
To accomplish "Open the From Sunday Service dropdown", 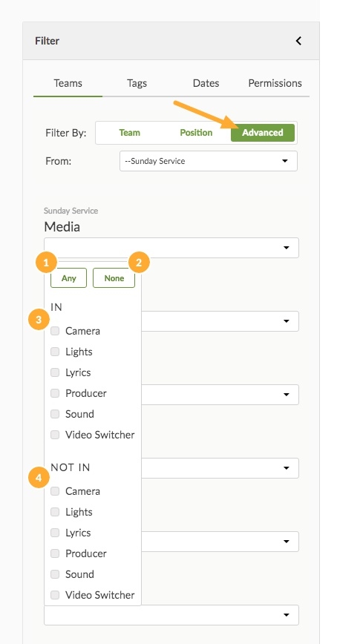I will pyautogui.click(x=209, y=161).
